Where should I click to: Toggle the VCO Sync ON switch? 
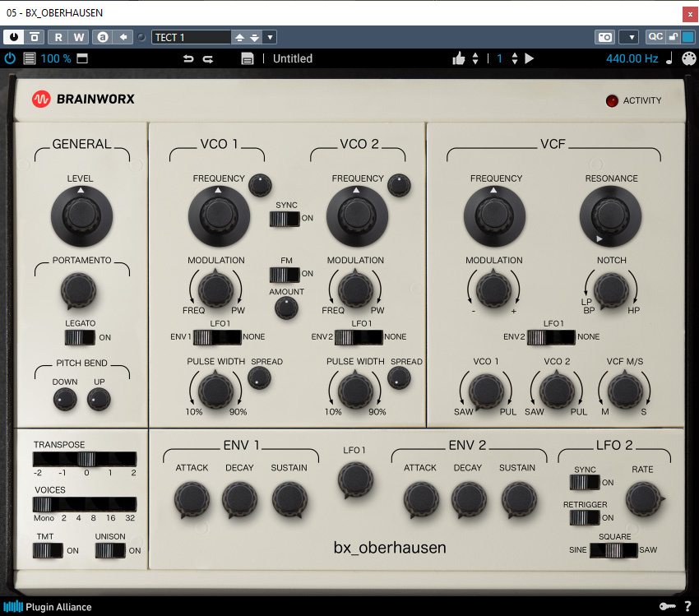coord(285,219)
